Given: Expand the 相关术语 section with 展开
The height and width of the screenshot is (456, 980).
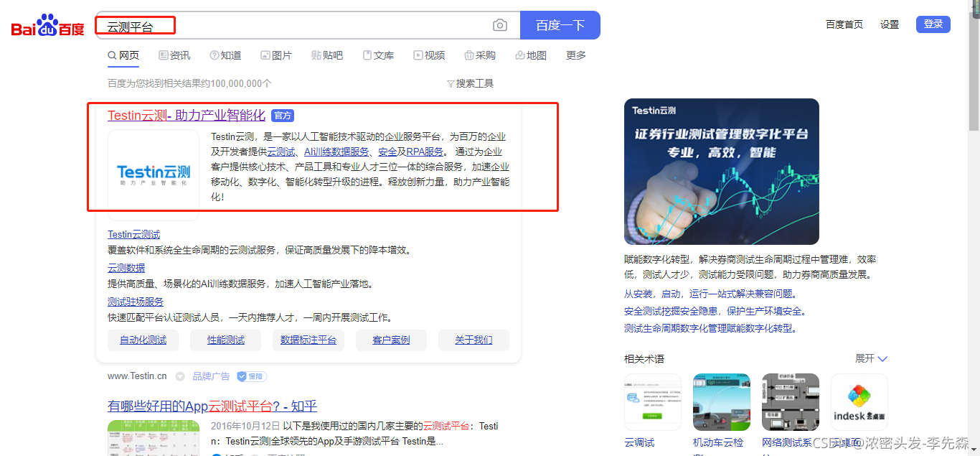Looking at the screenshot, I should coord(871,358).
